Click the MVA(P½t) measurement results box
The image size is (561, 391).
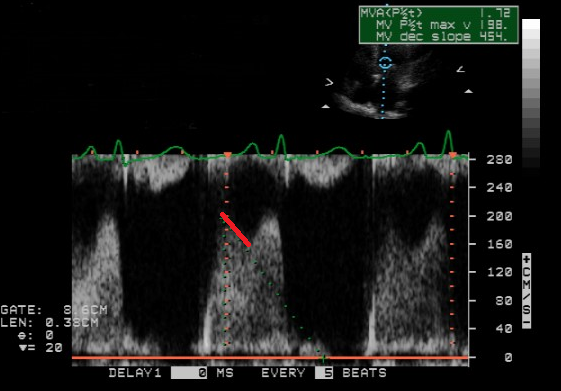coord(439,25)
